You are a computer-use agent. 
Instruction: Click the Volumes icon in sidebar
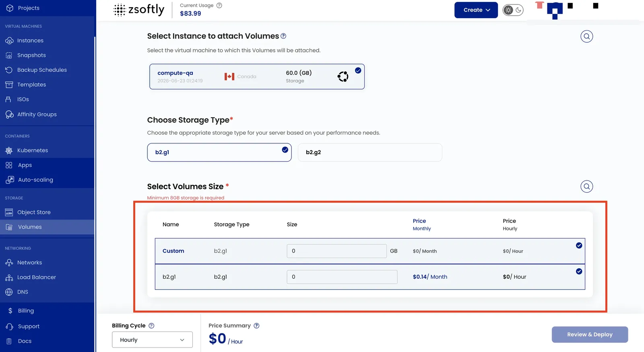coord(9,227)
